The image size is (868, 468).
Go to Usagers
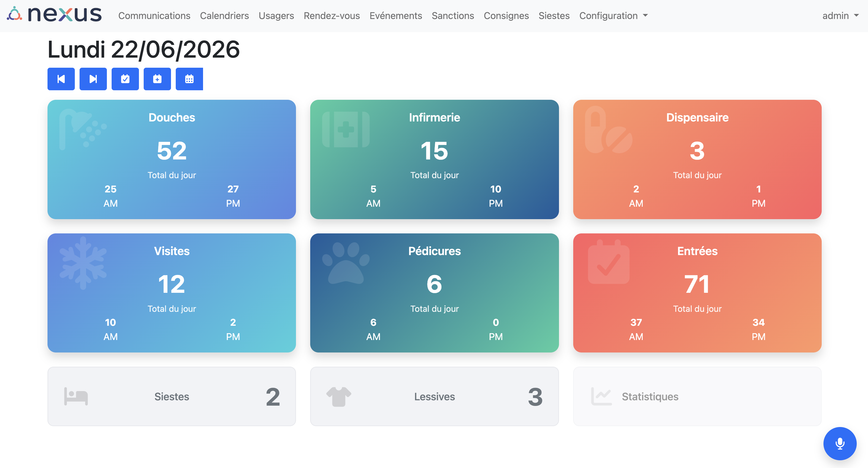pyautogui.click(x=276, y=15)
